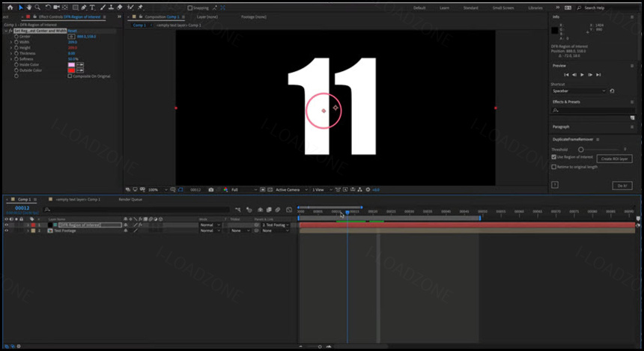The image size is (644, 351).
Task: Check Retime to original length
Action: tap(553, 167)
